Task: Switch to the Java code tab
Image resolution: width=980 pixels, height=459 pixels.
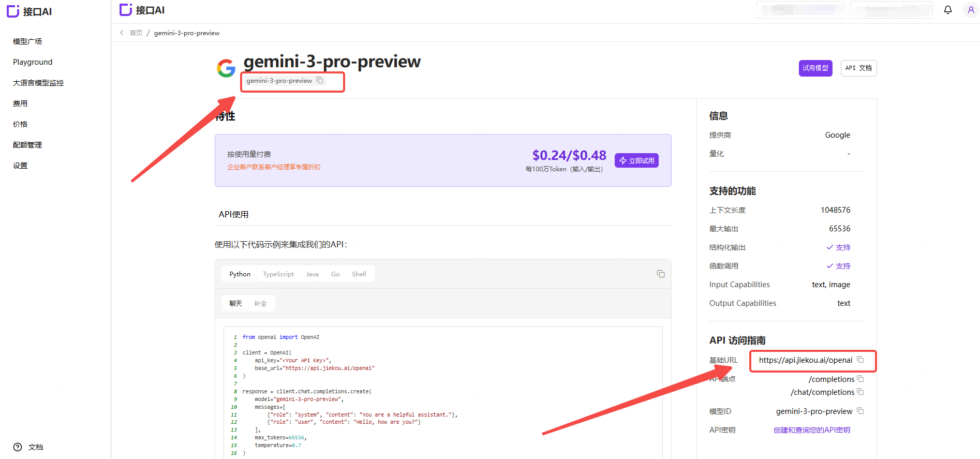Action: pos(313,274)
